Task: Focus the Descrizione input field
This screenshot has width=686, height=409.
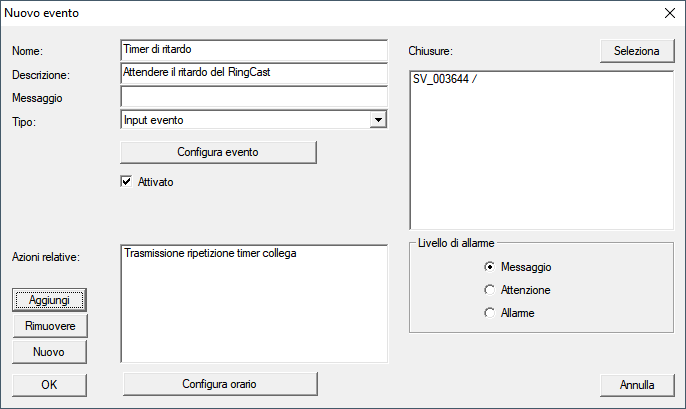Action: click(253, 73)
